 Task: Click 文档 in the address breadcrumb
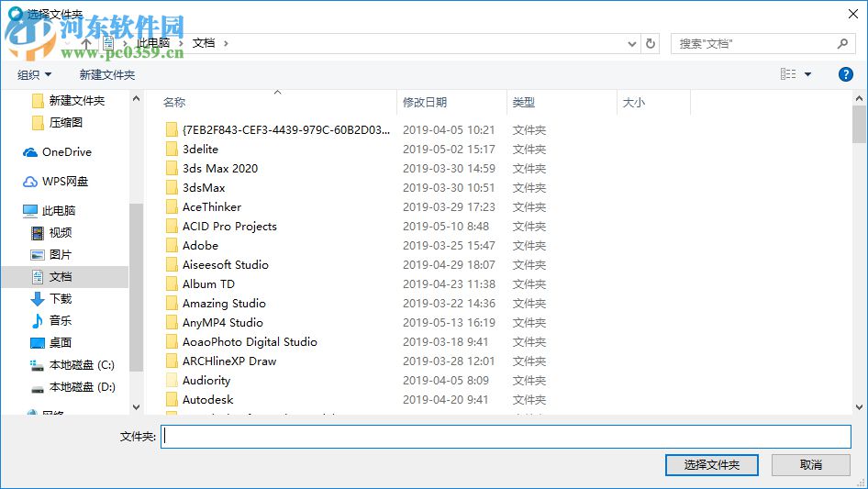tap(203, 43)
